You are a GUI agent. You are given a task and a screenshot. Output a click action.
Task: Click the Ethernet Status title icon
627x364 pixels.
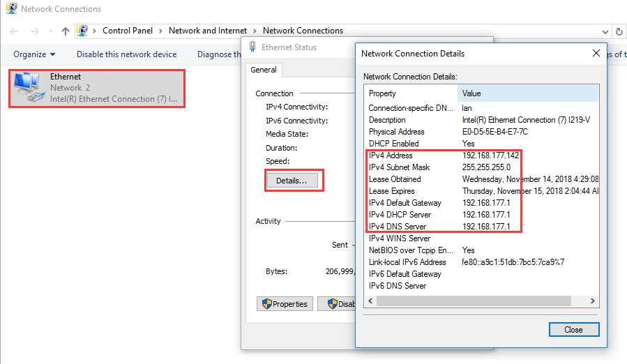click(252, 47)
